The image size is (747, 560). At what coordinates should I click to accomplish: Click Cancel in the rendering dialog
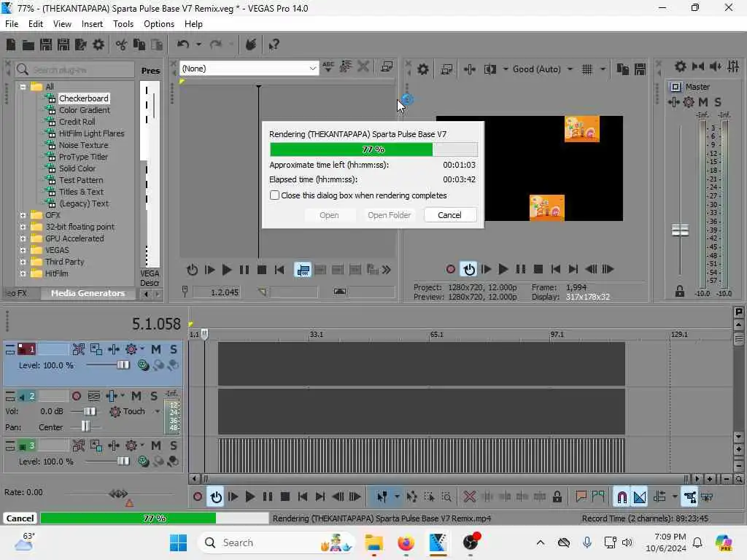coord(449,215)
